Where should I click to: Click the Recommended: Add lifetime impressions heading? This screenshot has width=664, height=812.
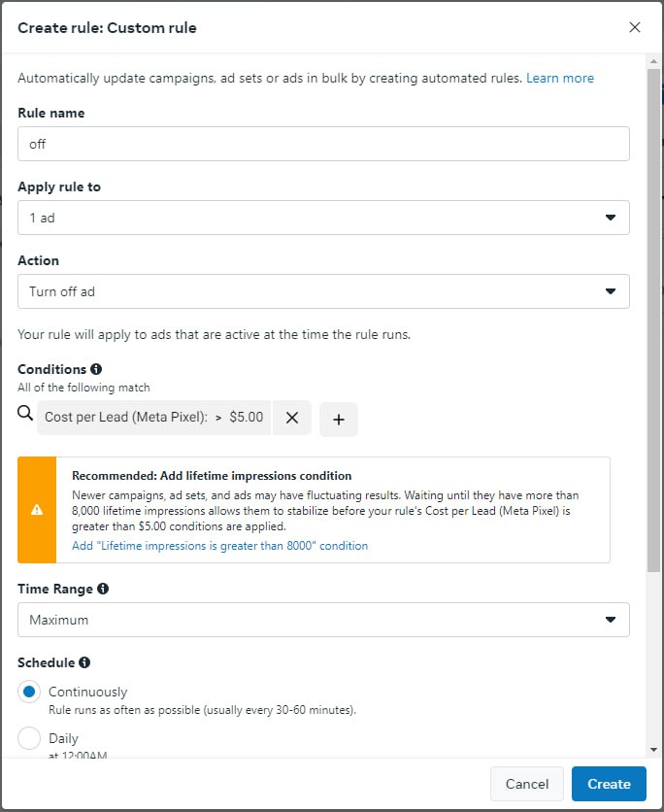coord(212,476)
